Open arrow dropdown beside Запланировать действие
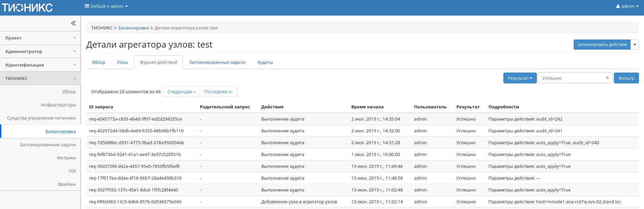Screen dimensions: 644x209 [635, 45]
